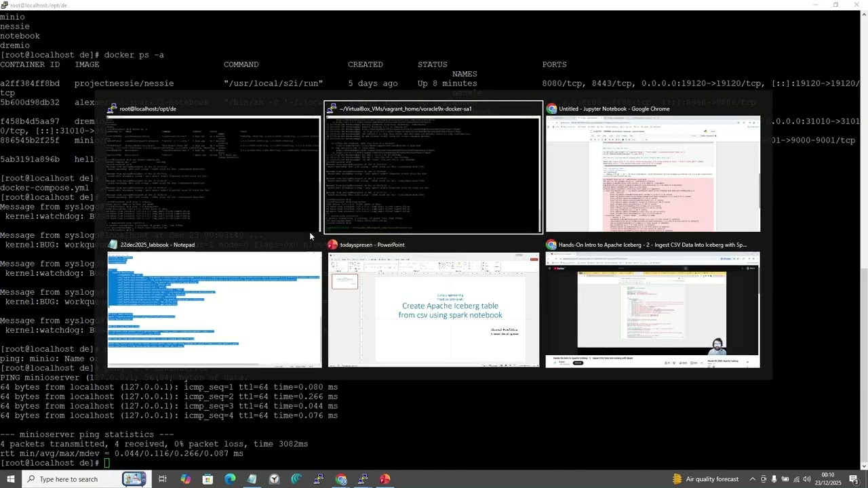Open the Air quality forecast widget

click(x=705, y=479)
